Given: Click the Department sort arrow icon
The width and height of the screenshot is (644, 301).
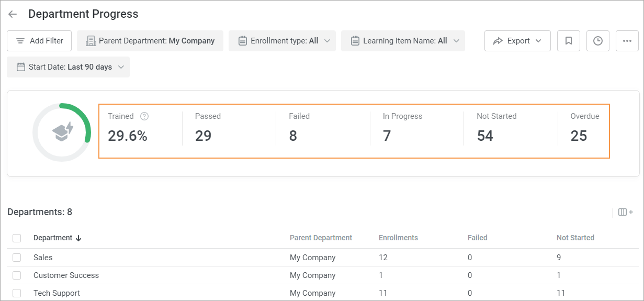Looking at the screenshot, I should coord(78,238).
